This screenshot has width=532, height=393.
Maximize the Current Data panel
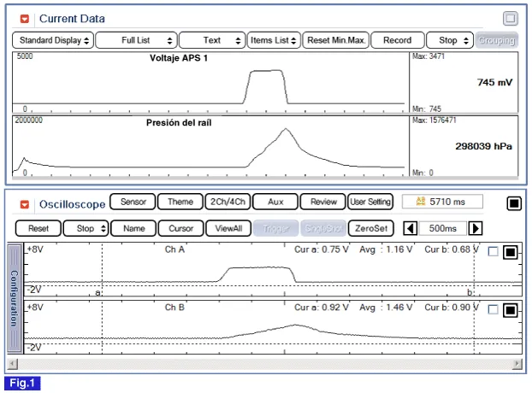510,18
